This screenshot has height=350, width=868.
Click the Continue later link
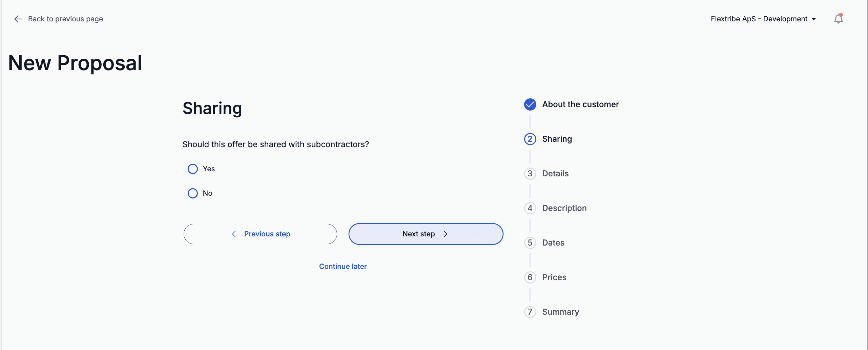click(x=343, y=267)
